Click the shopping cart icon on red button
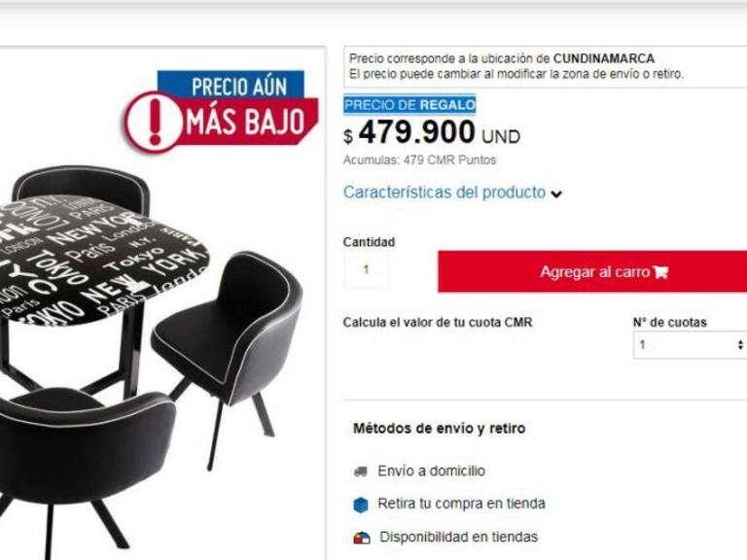The width and height of the screenshot is (747, 560). pyautogui.click(x=660, y=272)
